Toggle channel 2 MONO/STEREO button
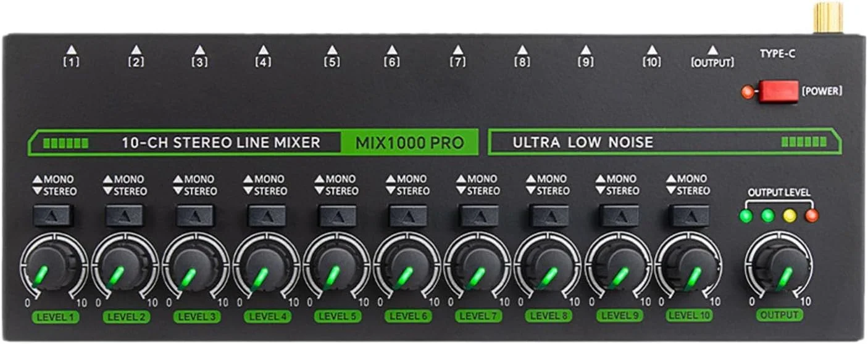This screenshot has height=344, width=868. click(x=124, y=216)
